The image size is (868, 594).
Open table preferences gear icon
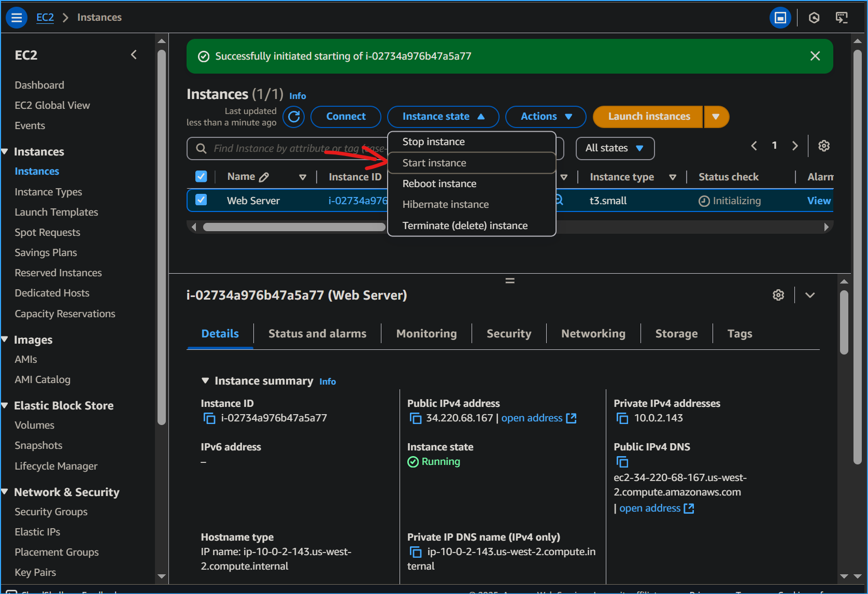point(823,146)
